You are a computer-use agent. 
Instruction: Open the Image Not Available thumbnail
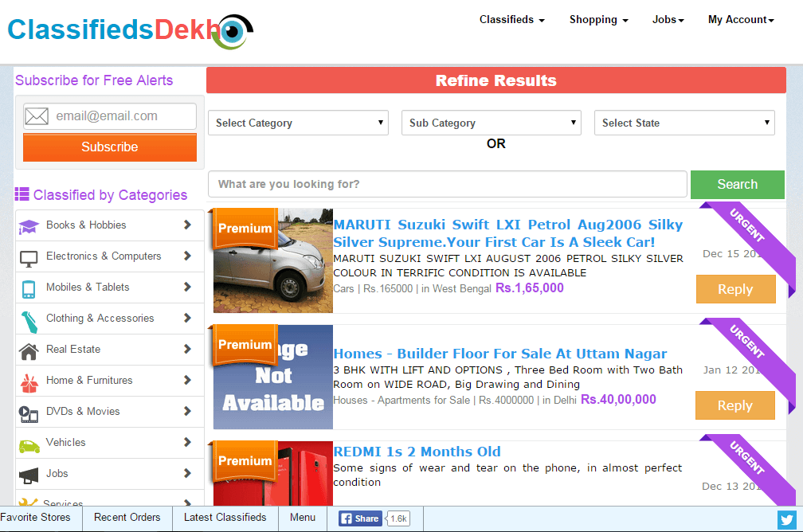click(273, 377)
